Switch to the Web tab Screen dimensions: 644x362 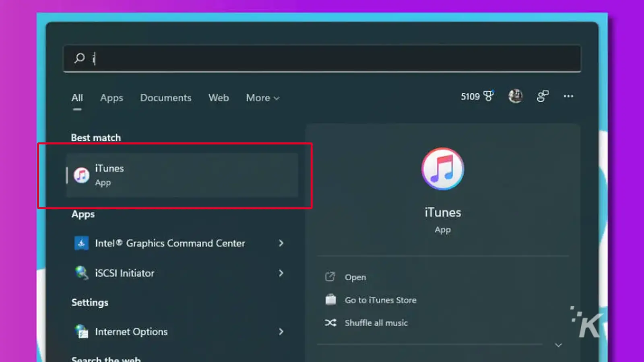coord(219,98)
